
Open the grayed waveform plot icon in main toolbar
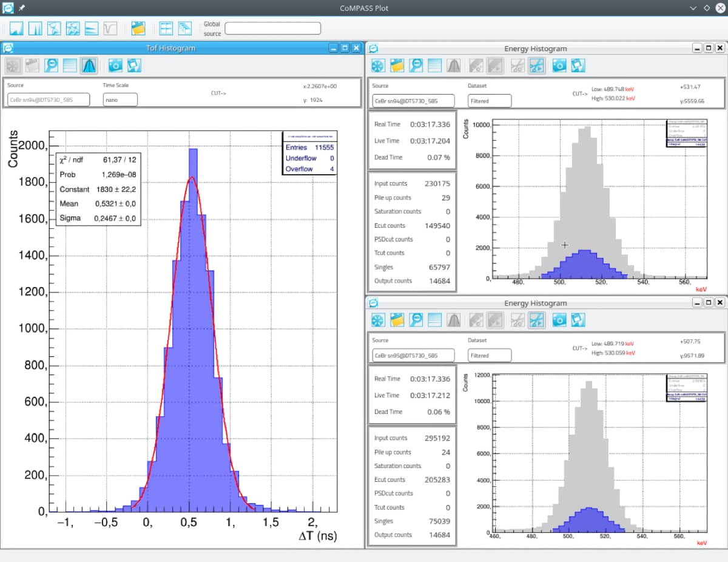[x=110, y=28]
